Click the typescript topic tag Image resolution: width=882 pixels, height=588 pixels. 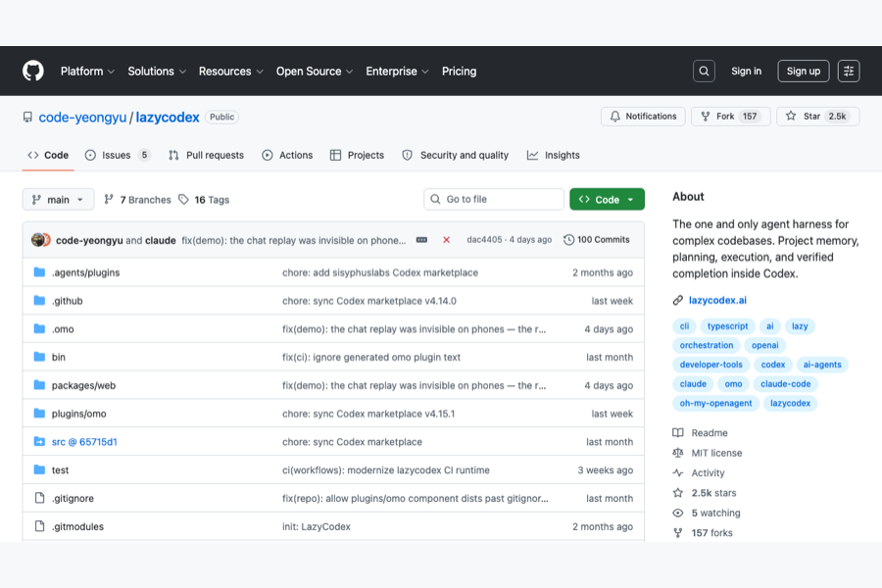point(727,326)
